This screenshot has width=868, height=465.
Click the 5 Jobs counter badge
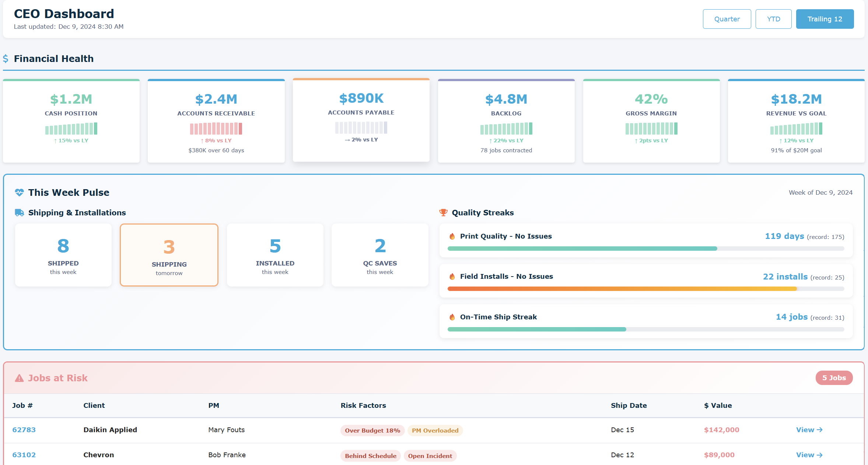pyautogui.click(x=834, y=378)
